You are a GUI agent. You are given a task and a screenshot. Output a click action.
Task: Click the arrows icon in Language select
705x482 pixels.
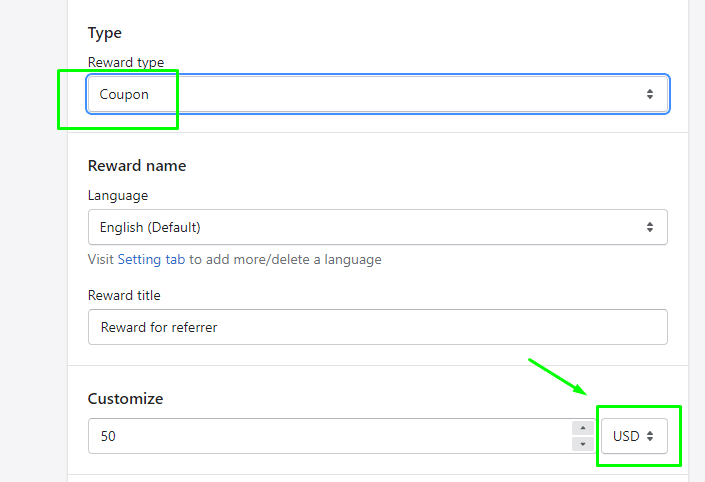click(x=650, y=227)
